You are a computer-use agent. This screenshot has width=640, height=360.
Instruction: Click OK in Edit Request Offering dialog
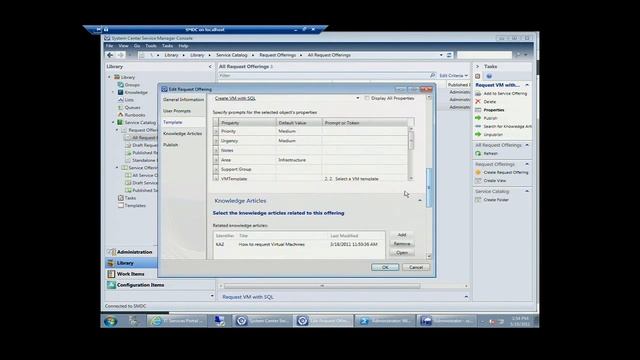click(385, 267)
